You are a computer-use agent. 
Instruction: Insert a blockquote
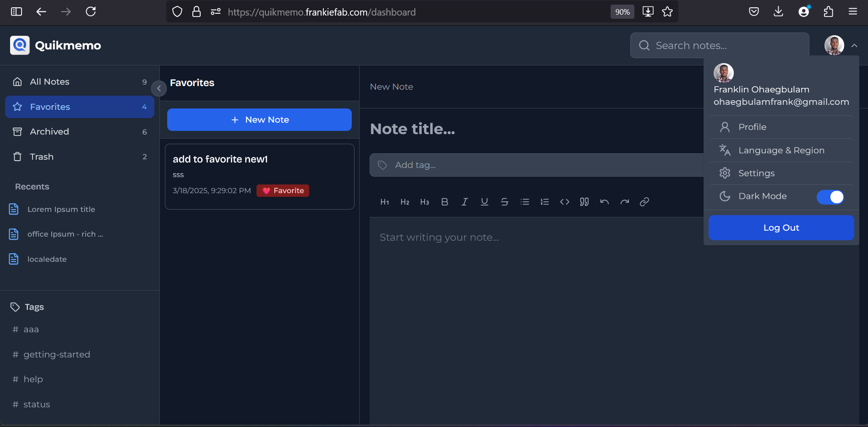(584, 201)
